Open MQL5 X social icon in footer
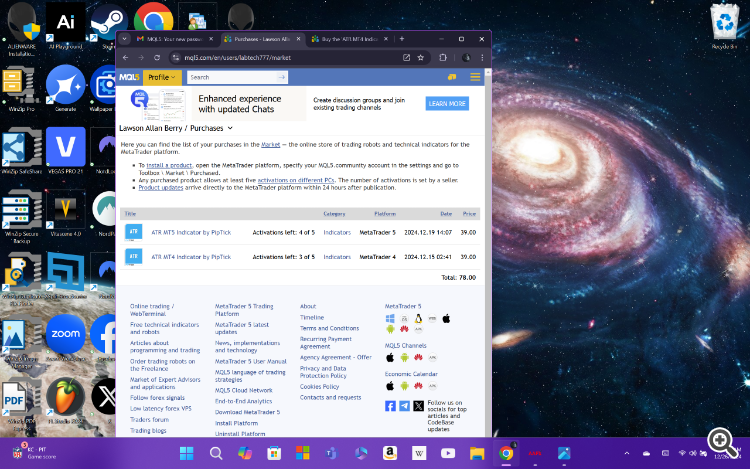This screenshot has width=750, height=469. click(419, 406)
